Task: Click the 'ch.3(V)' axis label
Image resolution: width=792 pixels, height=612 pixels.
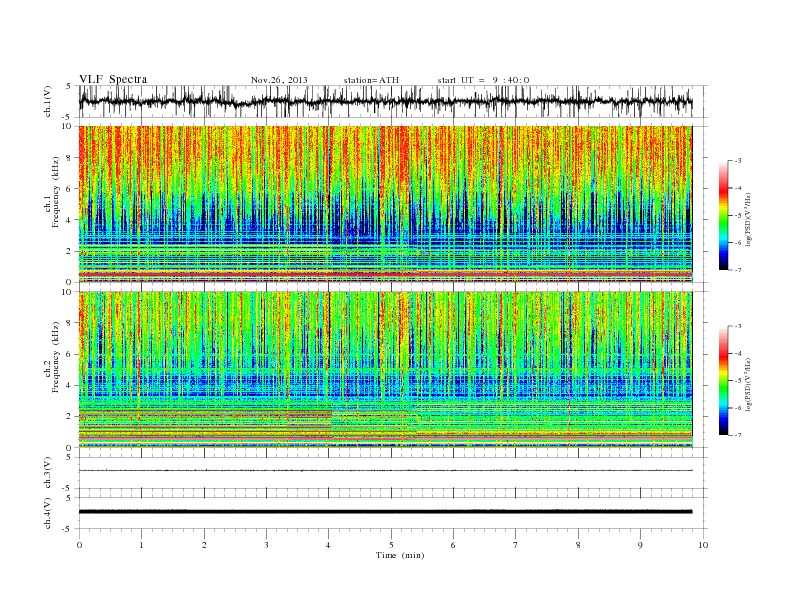Action: 49,474
